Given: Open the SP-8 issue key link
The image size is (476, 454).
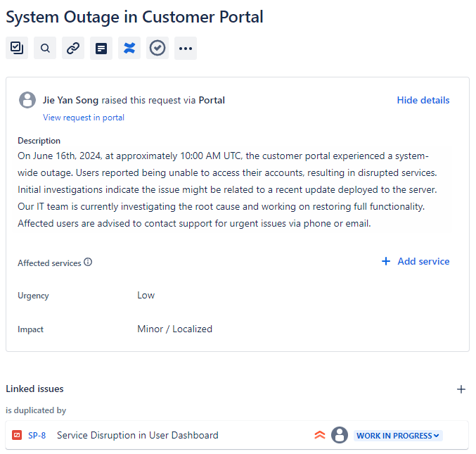Looking at the screenshot, I should (x=37, y=436).
